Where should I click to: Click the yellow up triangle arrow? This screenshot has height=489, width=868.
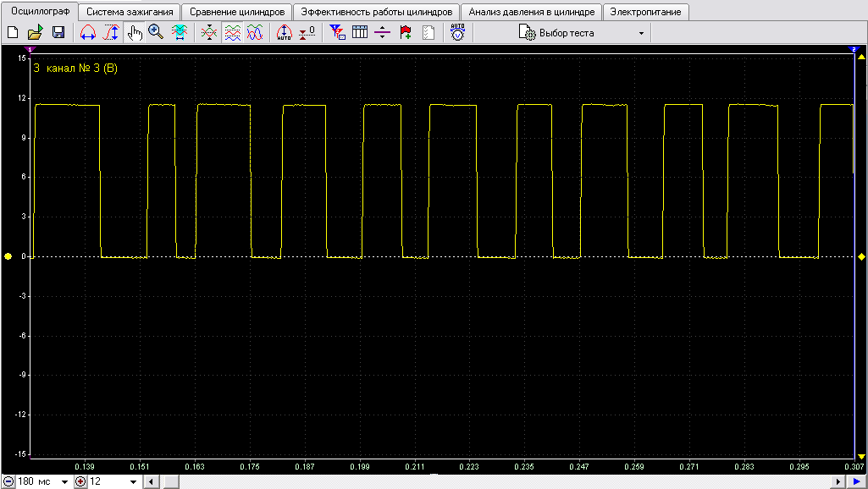[x=861, y=57]
